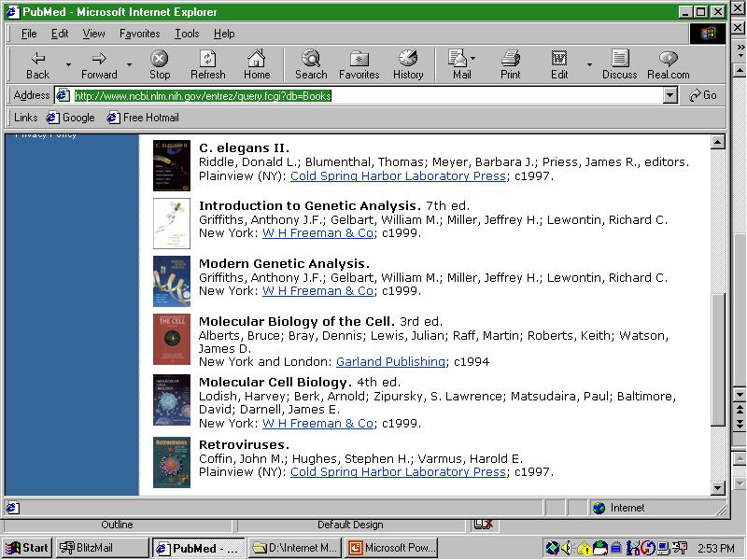Print the current page
747x560 pixels.
pyautogui.click(x=510, y=64)
